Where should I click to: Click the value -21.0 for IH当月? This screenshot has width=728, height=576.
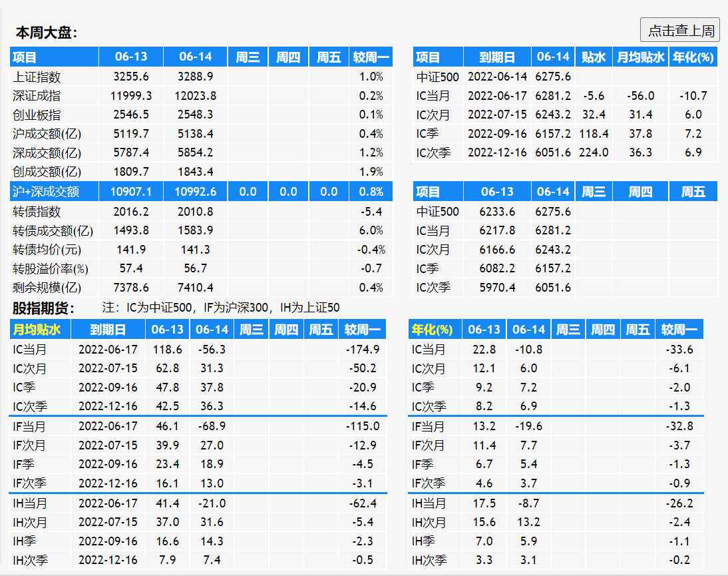click(212, 503)
